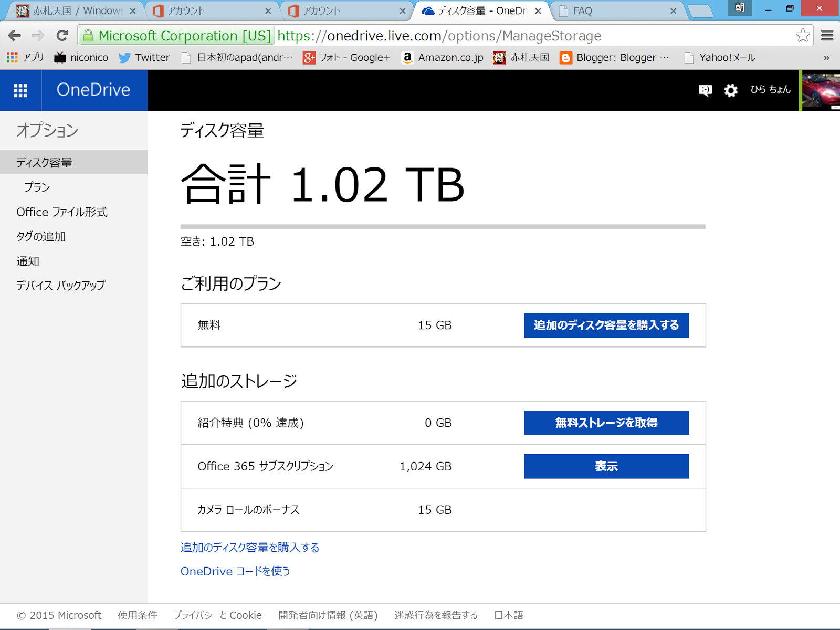Click the 追加のディスク容量を購入する button
Screen dimensions: 840x630
(606, 325)
